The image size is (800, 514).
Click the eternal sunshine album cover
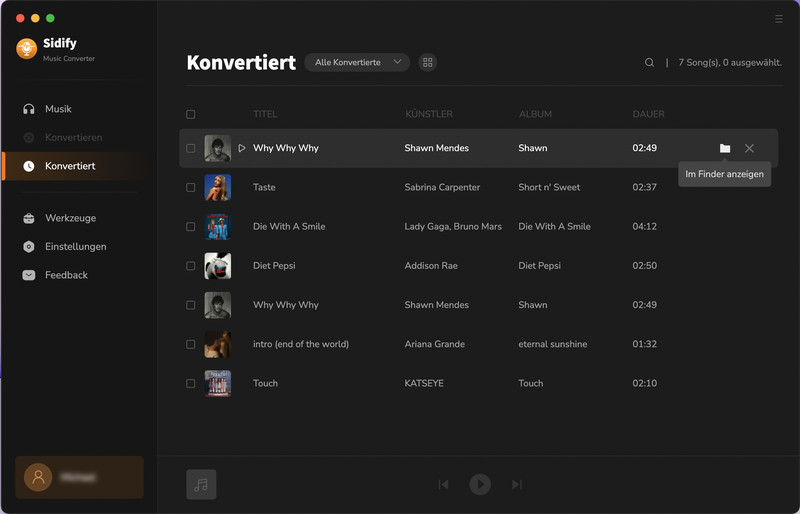click(218, 344)
